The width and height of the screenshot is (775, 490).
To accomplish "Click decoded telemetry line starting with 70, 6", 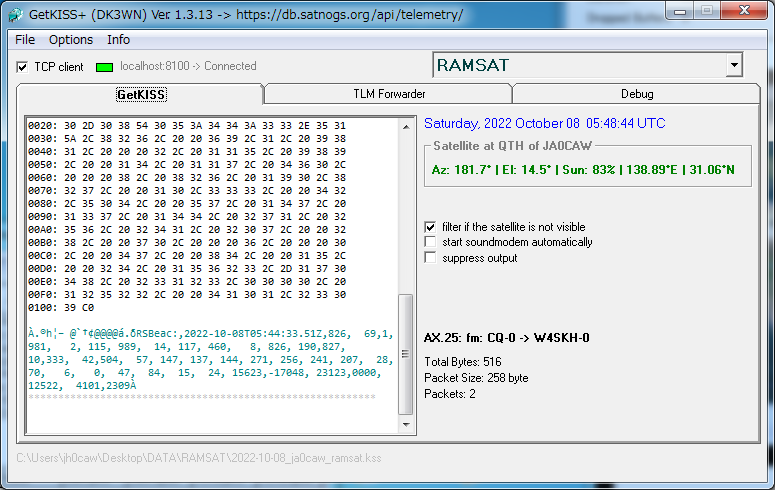I will click(x=205, y=373).
